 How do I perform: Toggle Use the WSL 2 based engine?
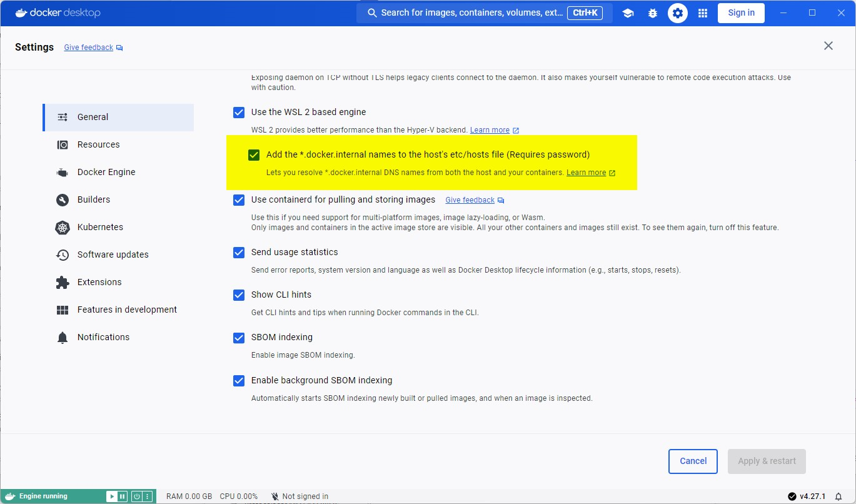(239, 113)
